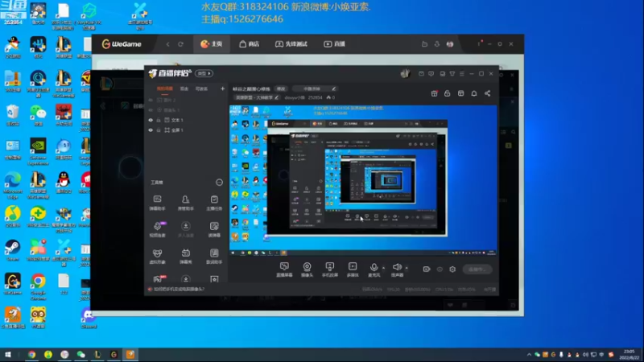Click the layout grid icon above preview
Screen dimensions: 644x362
tap(460, 93)
